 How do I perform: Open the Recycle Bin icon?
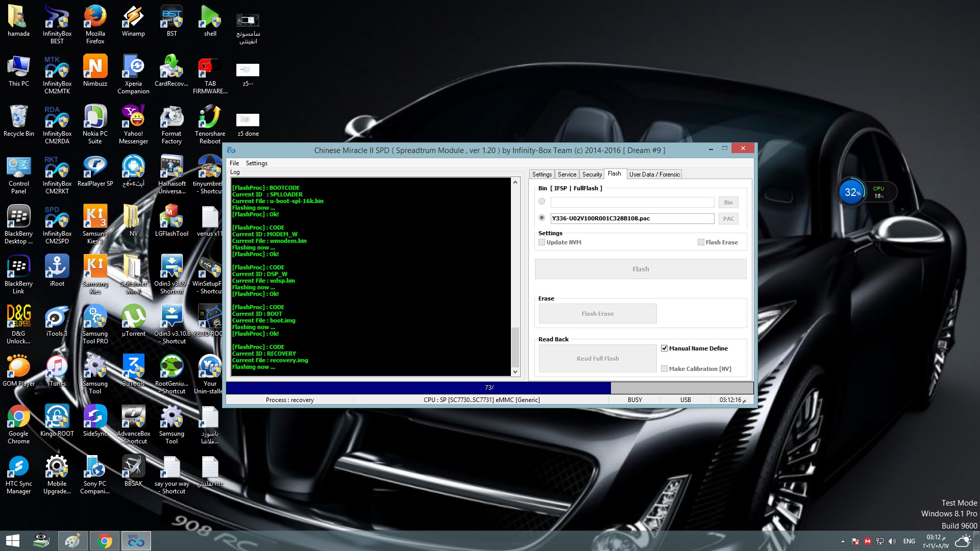(x=18, y=120)
